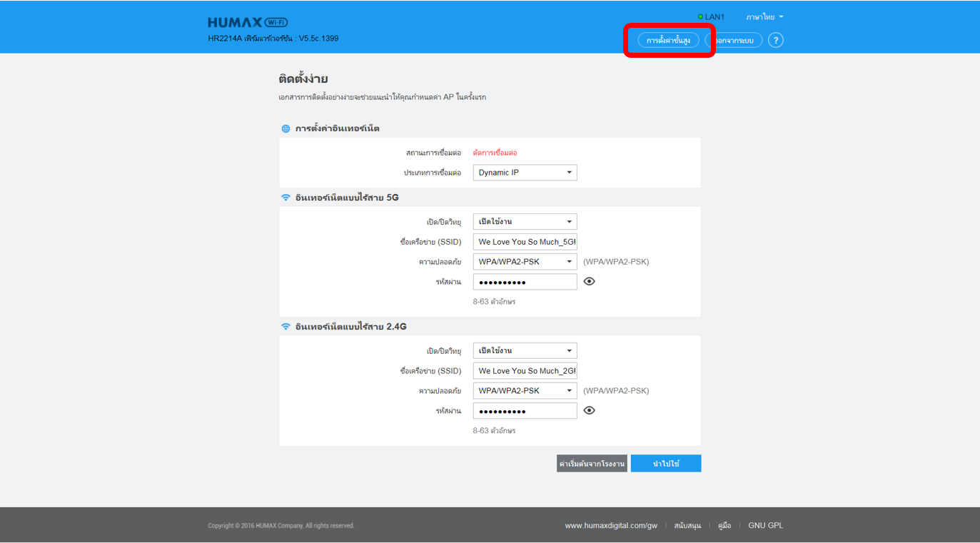Viewport: 980px width, 543px height.
Task: Show the 5G password with eye icon
Action: pyautogui.click(x=589, y=282)
